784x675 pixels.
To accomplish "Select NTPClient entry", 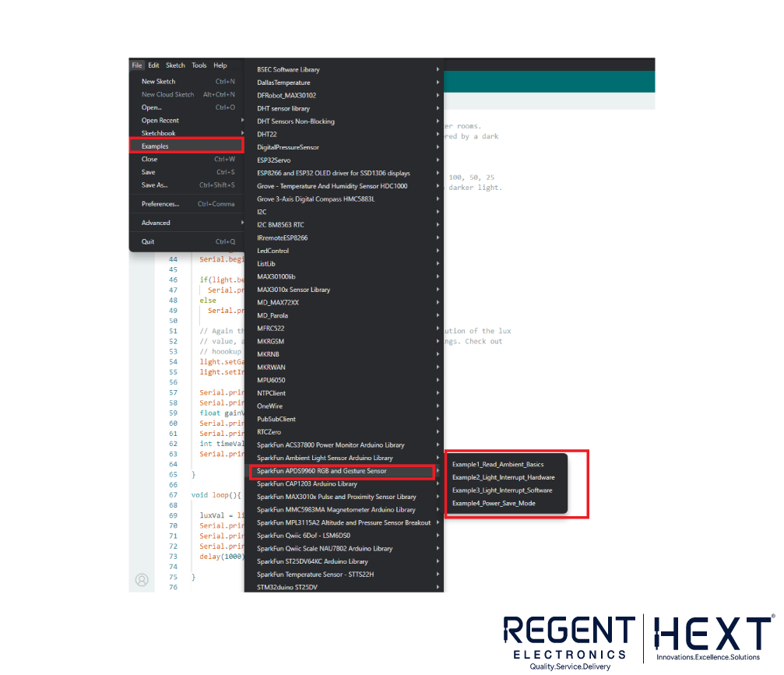I will [x=344, y=393].
